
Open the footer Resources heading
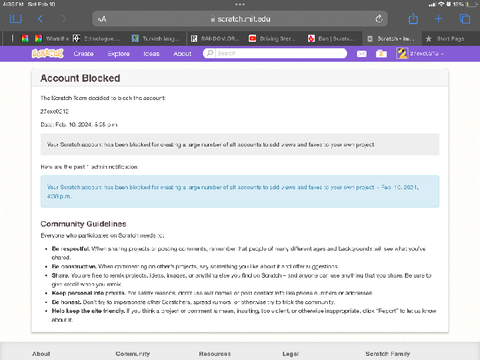215,354
